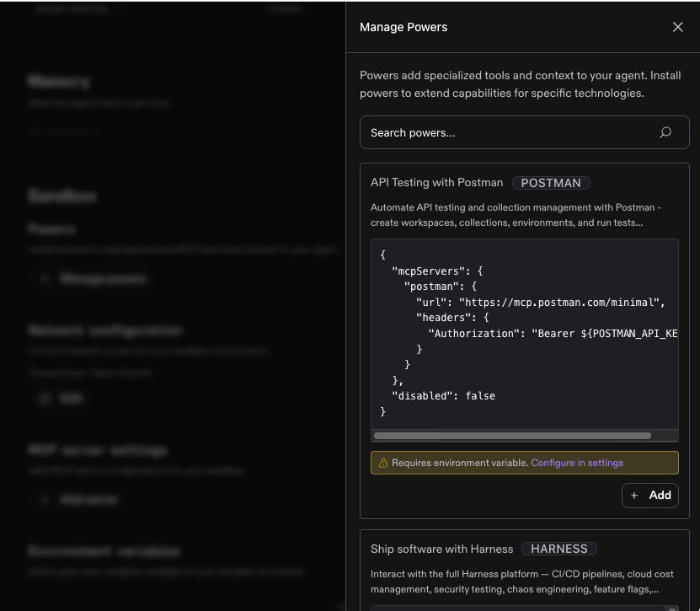Close the Manage Powers panel
Viewport: 700px width, 611px height.
tap(677, 27)
